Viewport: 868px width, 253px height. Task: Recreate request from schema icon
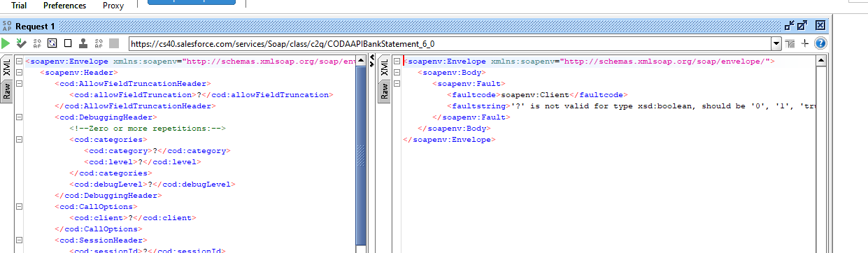[x=52, y=43]
